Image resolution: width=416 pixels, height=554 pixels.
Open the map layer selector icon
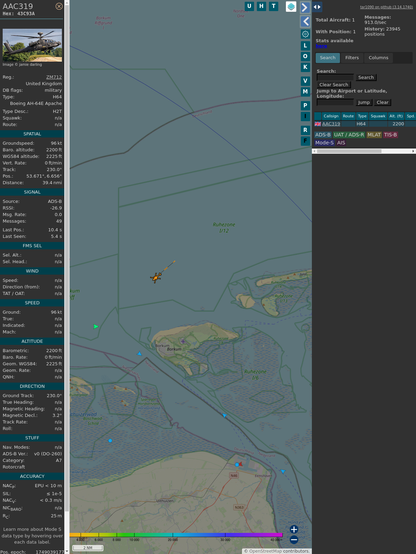(291, 6)
